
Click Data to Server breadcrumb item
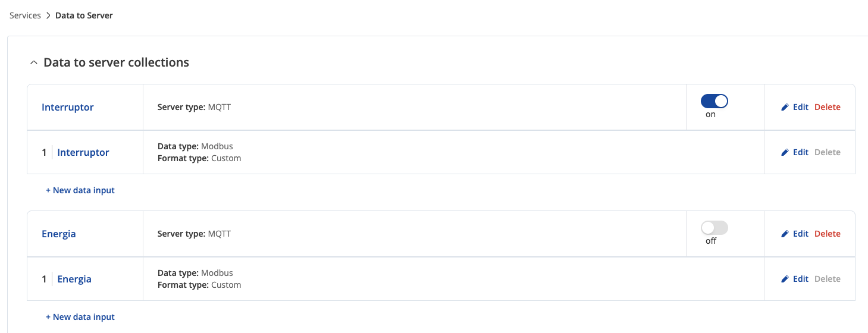(84, 15)
